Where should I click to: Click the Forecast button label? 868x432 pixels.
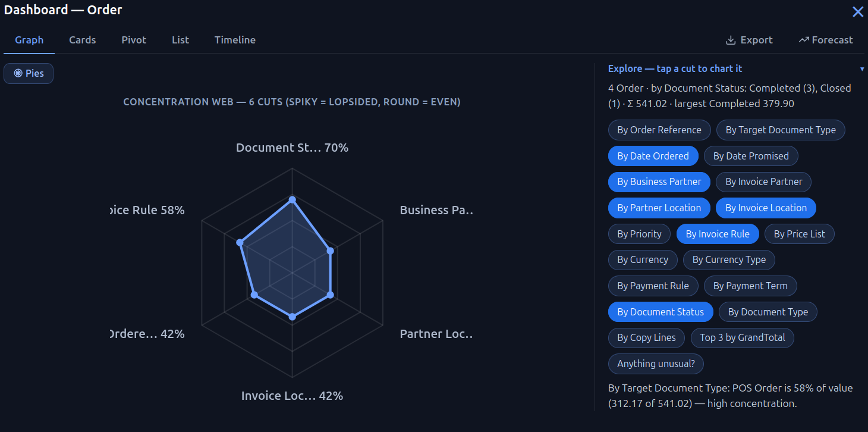(832, 40)
